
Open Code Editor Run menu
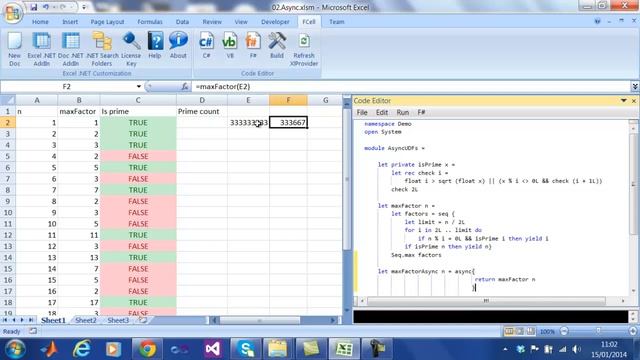click(402, 112)
